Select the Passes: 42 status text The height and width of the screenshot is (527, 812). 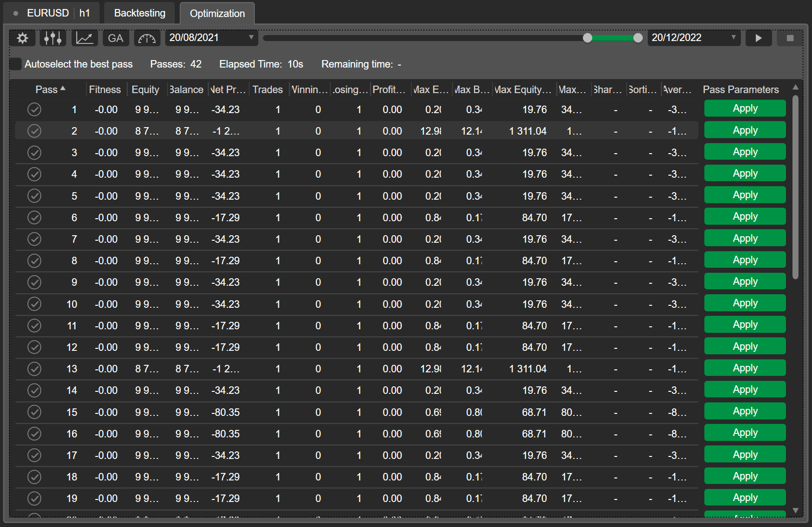[176, 64]
